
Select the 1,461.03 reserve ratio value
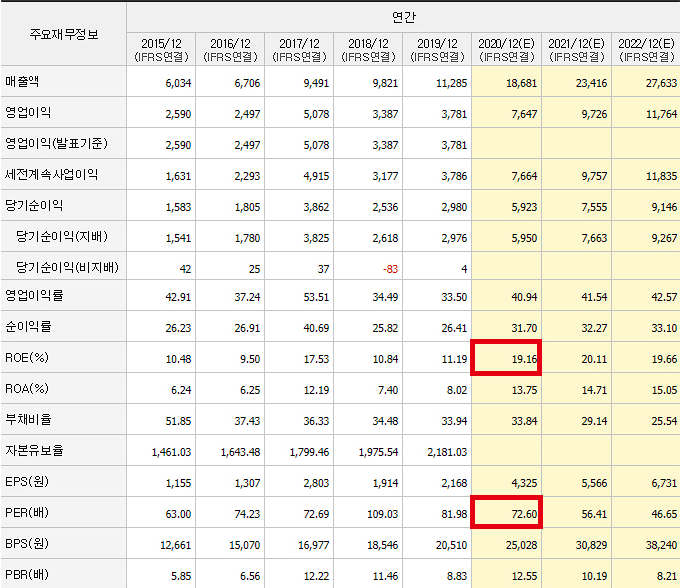tap(171, 452)
